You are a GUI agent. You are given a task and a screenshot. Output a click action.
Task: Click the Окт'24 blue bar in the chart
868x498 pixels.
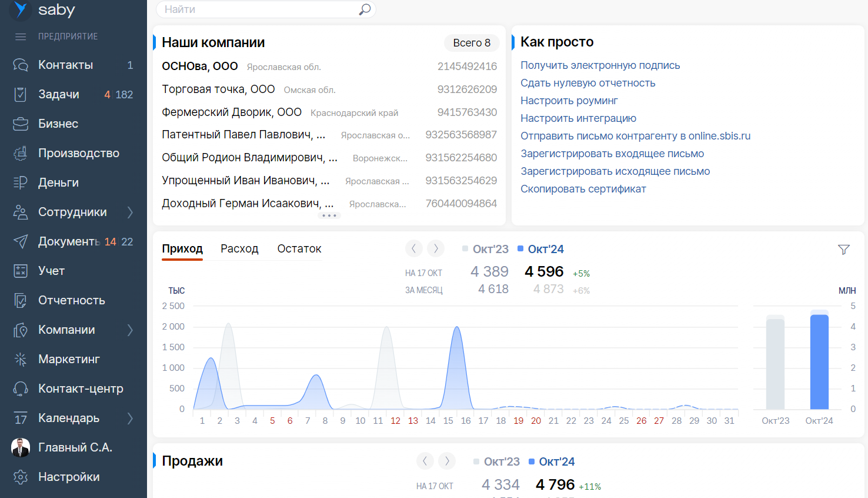click(819, 362)
